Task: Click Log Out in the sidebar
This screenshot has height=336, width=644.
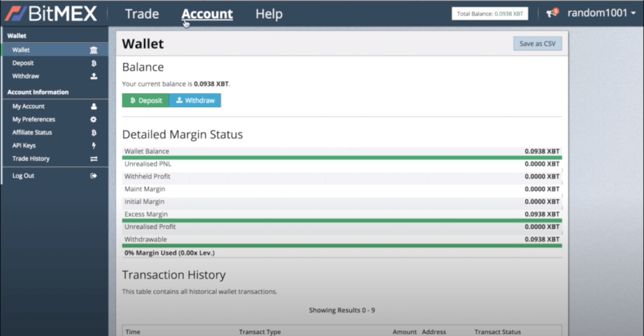Action: click(55, 176)
